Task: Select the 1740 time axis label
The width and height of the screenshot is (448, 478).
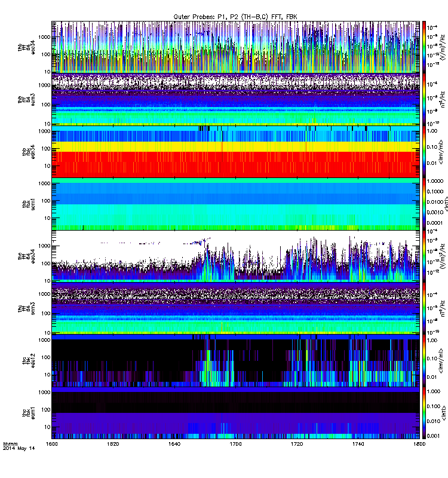Action: point(358,444)
